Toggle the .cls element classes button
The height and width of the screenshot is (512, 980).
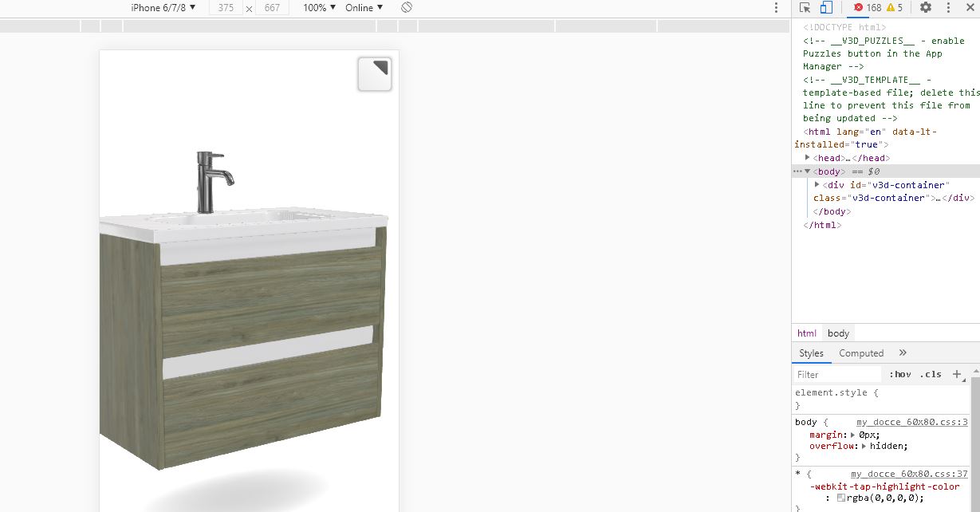[x=931, y=374]
